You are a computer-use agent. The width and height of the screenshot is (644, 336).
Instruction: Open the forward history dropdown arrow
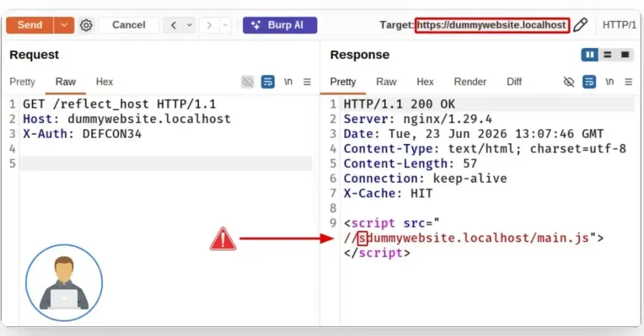click(225, 25)
